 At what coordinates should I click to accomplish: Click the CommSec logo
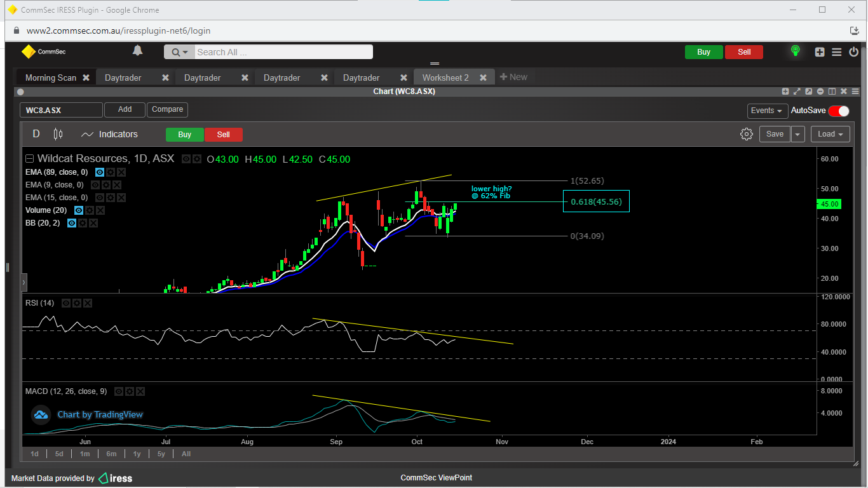(x=44, y=51)
